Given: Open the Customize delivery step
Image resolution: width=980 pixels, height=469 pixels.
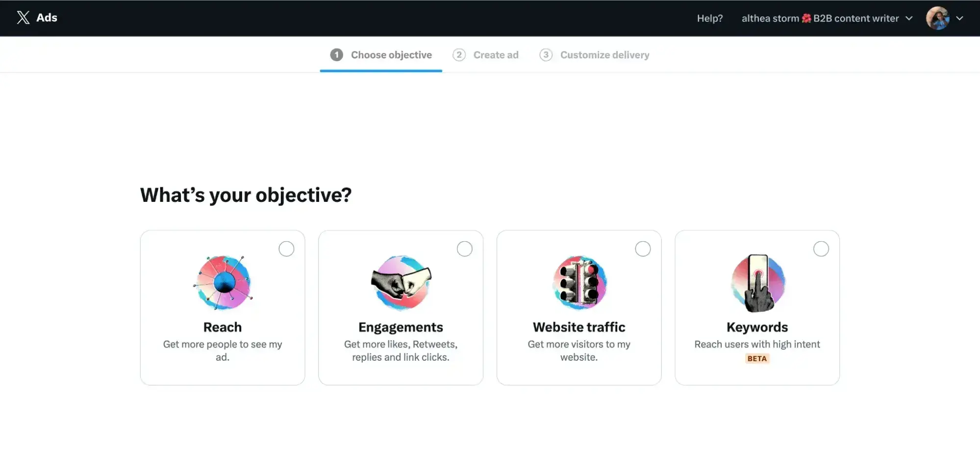Looking at the screenshot, I should tap(604, 54).
